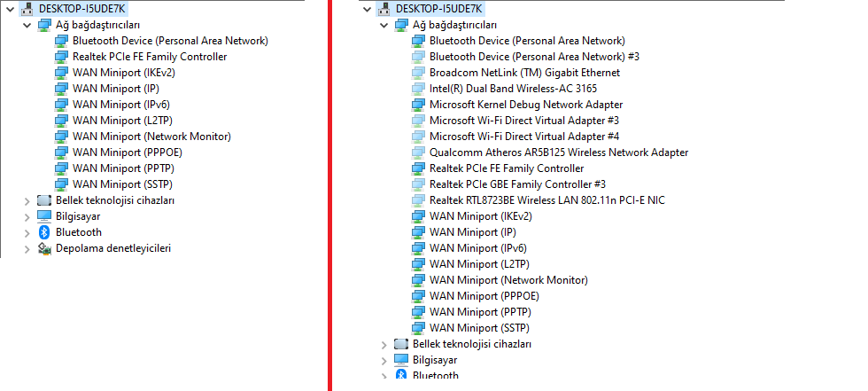
Task: Click the Microsoft Kernel Debug Network Adapter icon
Action: [419, 105]
